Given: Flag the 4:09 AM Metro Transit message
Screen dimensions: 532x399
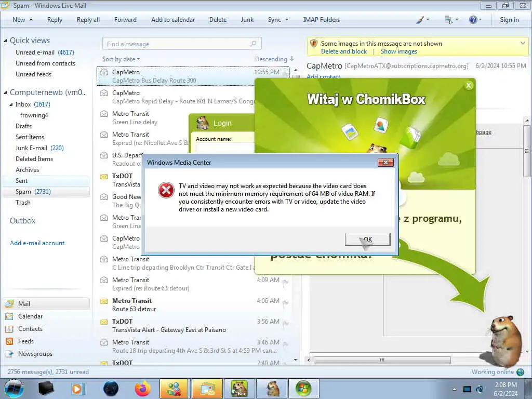Looking at the screenshot, I should click(285, 282).
